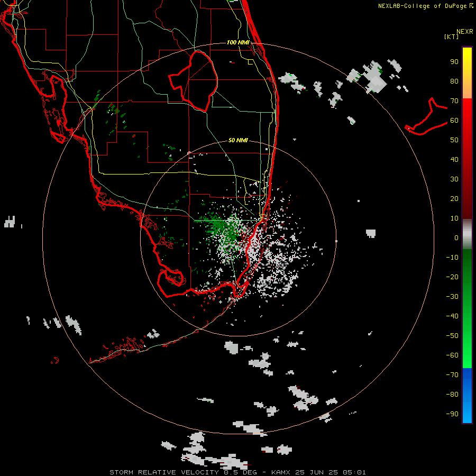Click the -10 scale value
The image size is (476, 476).
(x=452, y=258)
